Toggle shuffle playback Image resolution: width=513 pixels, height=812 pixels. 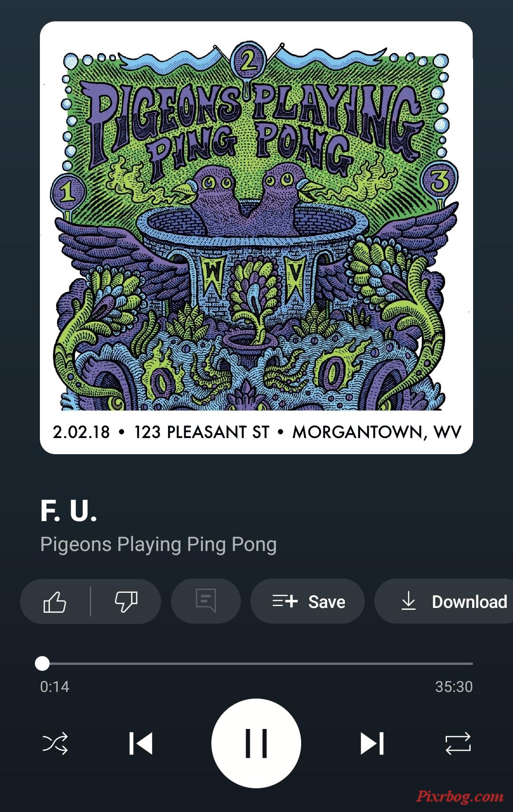[55, 743]
